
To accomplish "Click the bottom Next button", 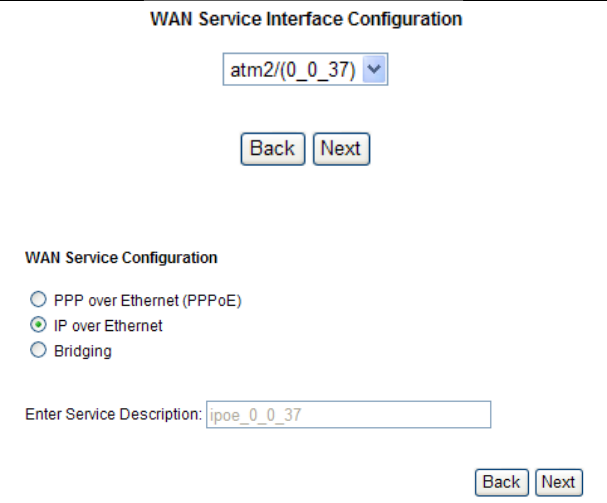I will pyautogui.click(x=558, y=482).
